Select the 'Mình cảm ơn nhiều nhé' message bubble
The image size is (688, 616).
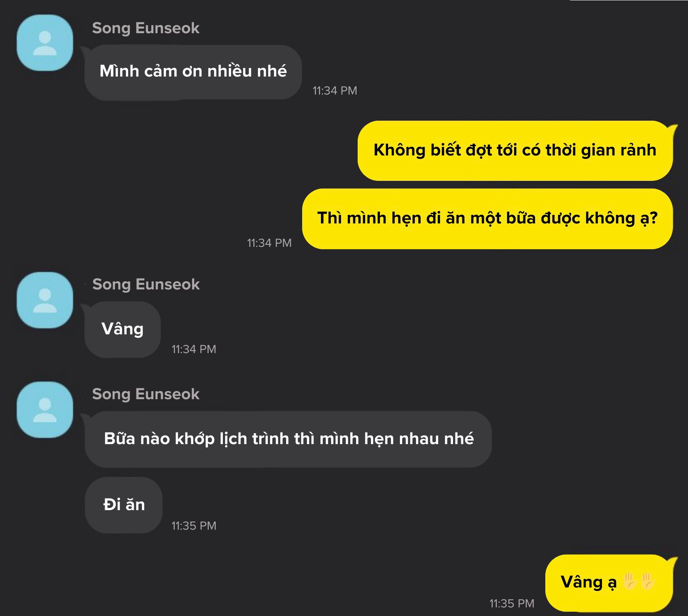tap(193, 72)
